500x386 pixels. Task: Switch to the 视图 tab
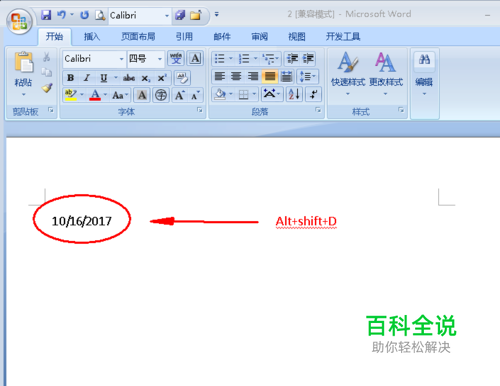[x=297, y=36]
